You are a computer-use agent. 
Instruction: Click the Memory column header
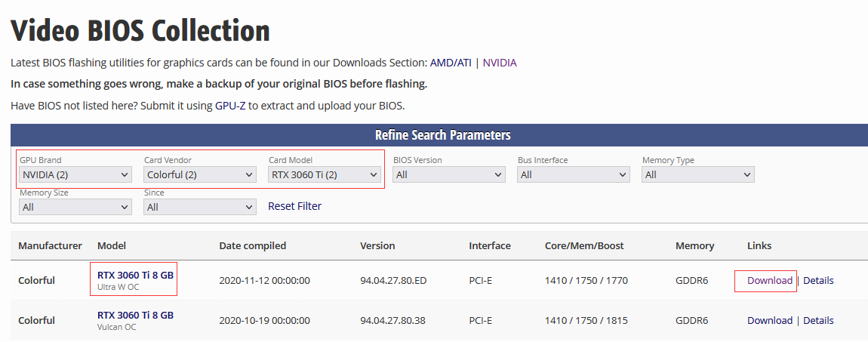694,245
